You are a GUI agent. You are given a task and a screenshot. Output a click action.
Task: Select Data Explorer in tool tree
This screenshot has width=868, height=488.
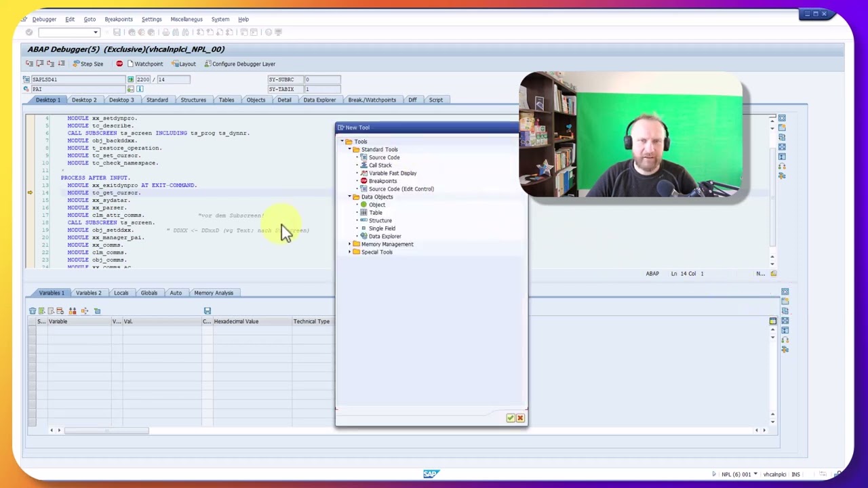[384, 237]
